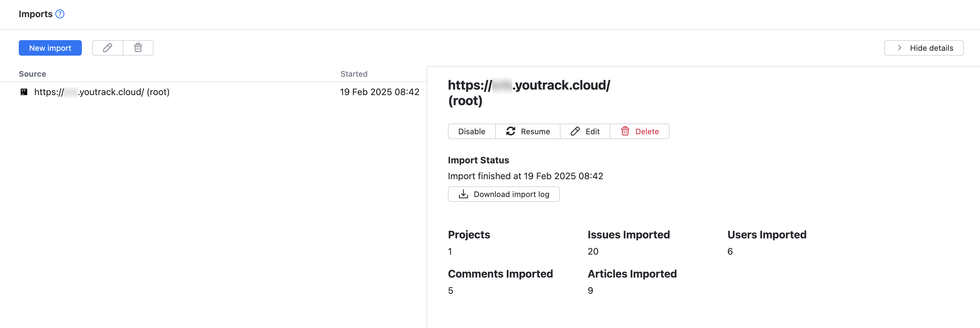Sort imports by the Source column header
The width and height of the screenshot is (980, 328).
(32, 73)
